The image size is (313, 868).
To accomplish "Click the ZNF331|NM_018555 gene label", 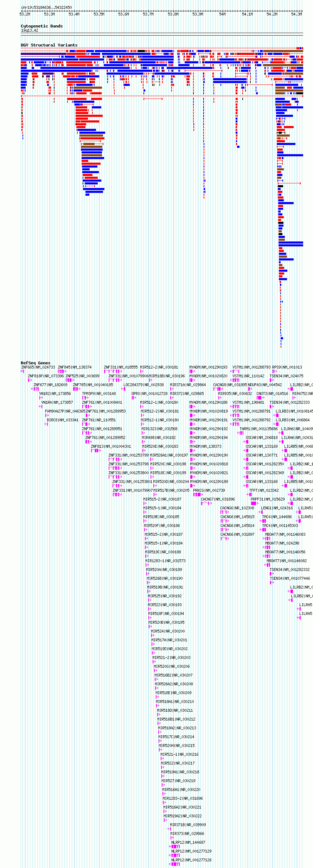I will coord(121,367).
